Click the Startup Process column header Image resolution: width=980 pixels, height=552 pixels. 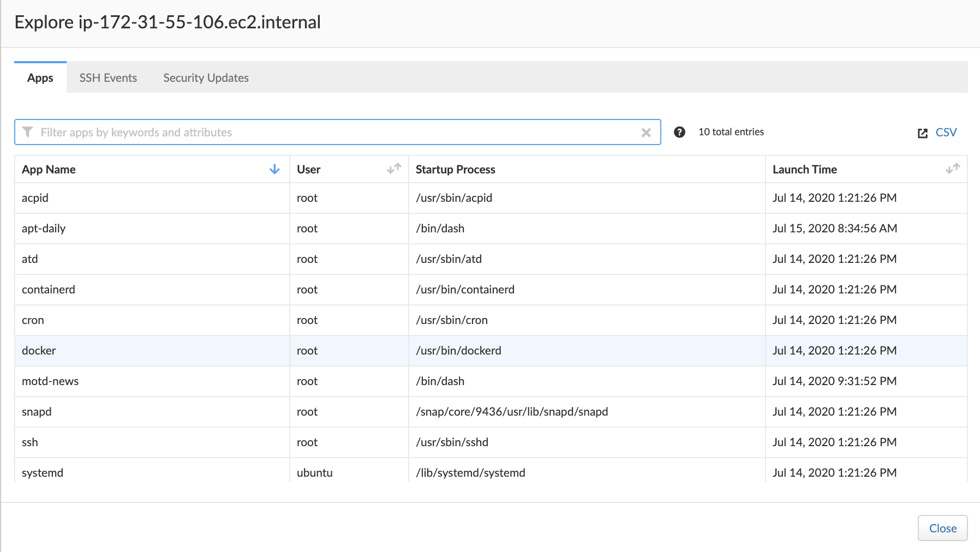point(587,170)
